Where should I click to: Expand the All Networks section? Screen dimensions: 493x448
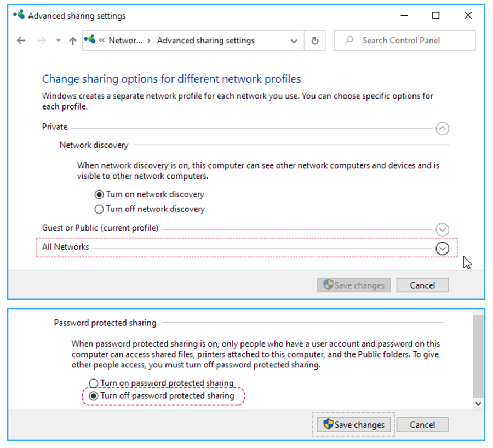pos(442,248)
